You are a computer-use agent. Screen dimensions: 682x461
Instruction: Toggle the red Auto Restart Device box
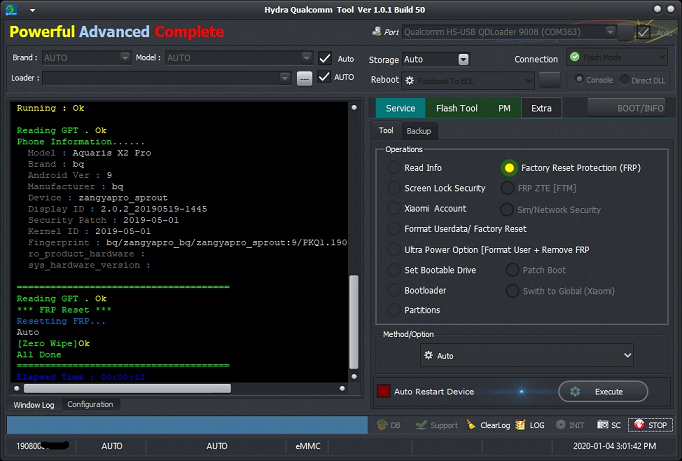384,391
